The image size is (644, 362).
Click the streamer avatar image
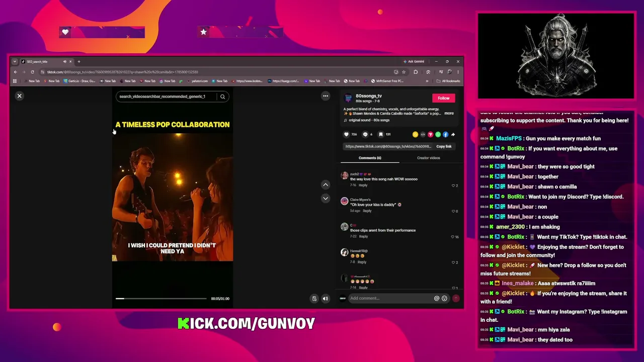556,56
